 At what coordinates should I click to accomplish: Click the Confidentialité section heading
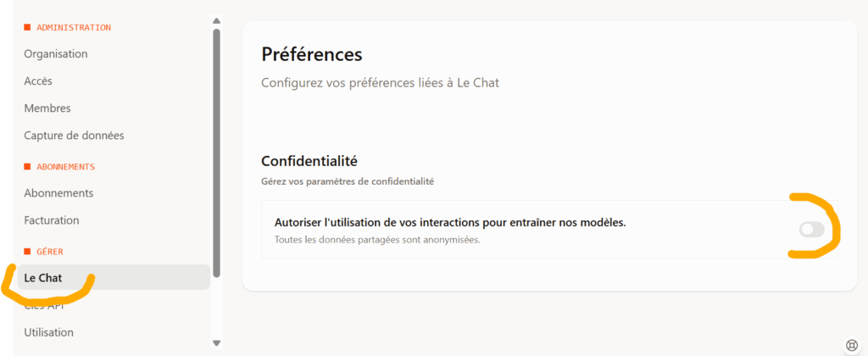pyautogui.click(x=309, y=160)
